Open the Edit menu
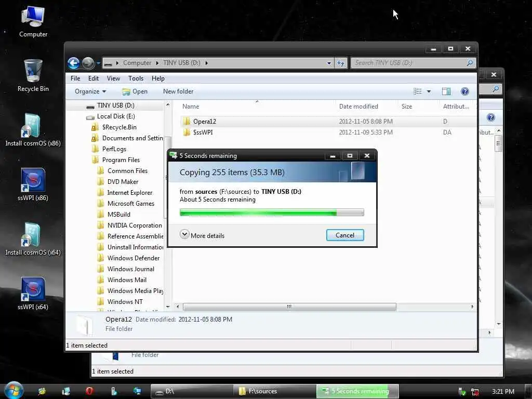532x399 pixels. point(94,78)
